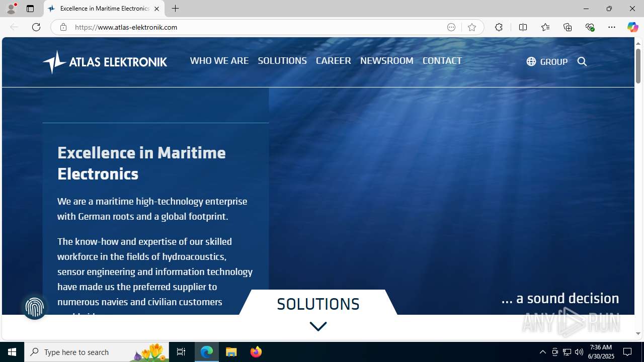
Task: Open a new tab with plus button
Action: 175,9
